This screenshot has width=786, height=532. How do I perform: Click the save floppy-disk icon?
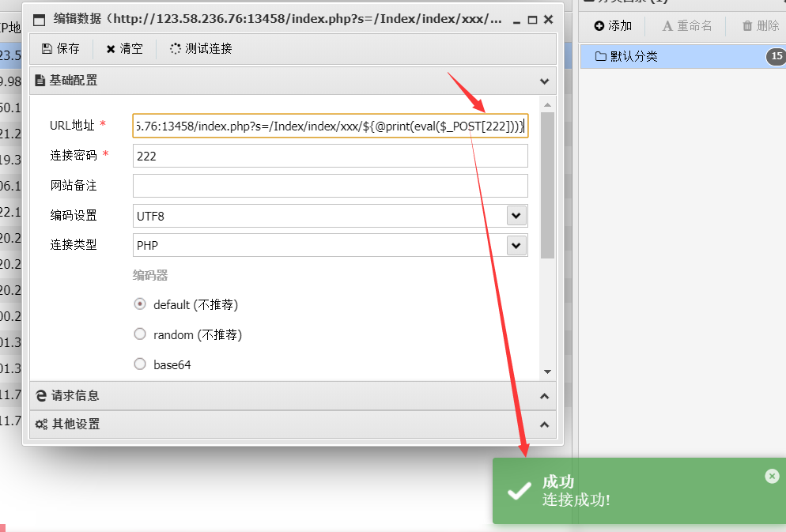click(47, 48)
